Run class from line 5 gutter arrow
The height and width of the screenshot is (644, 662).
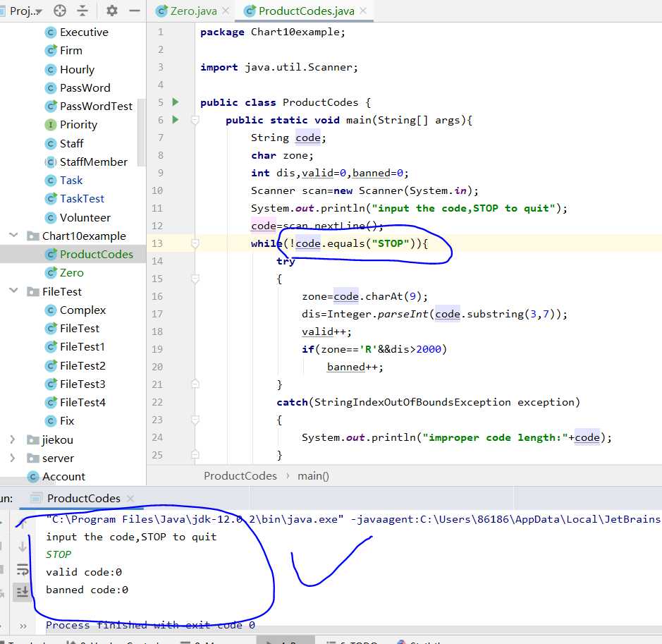pos(176,102)
